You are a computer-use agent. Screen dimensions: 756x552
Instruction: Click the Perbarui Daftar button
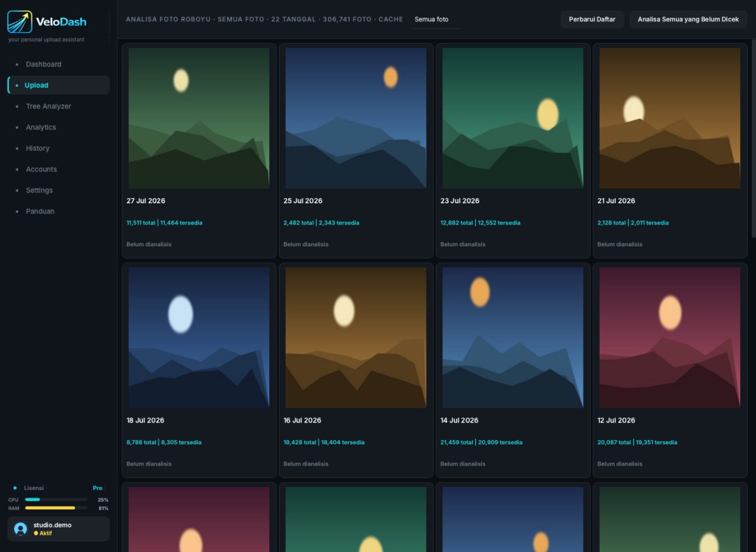tap(592, 20)
